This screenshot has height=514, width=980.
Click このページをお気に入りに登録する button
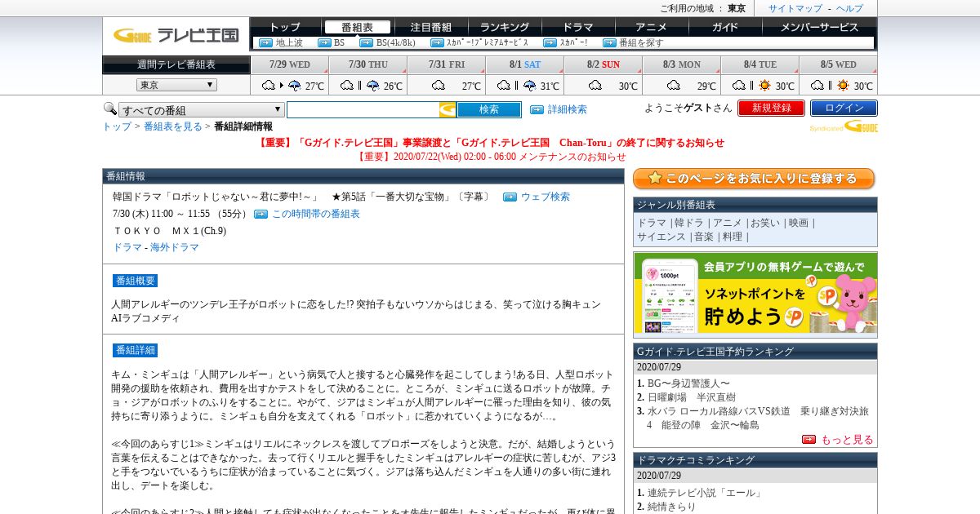(x=754, y=179)
